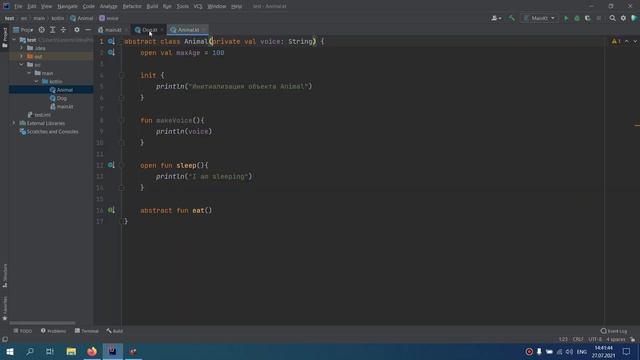Viewport: 640px width, 360px height.
Task: Click the Animal breadcrumb in navigation bar
Action: 82,18
